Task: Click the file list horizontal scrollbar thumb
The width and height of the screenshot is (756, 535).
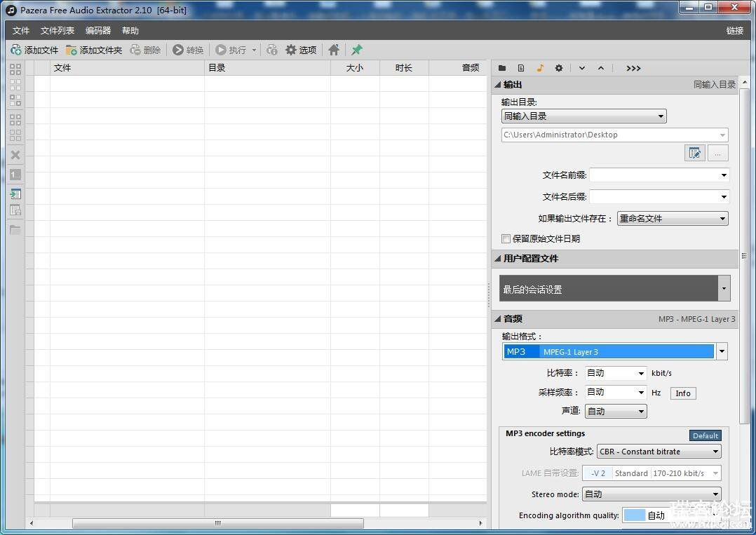Action: 218,523
